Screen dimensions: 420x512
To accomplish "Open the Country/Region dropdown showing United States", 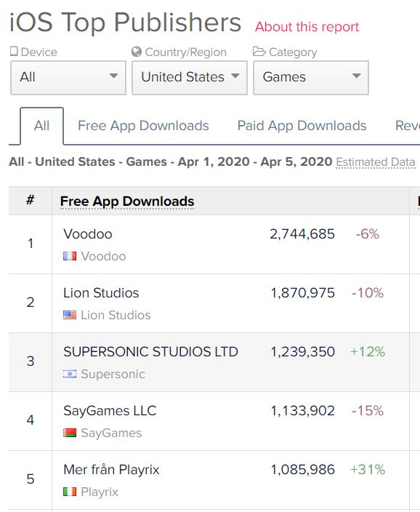I will pyautogui.click(x=190, y=78).
